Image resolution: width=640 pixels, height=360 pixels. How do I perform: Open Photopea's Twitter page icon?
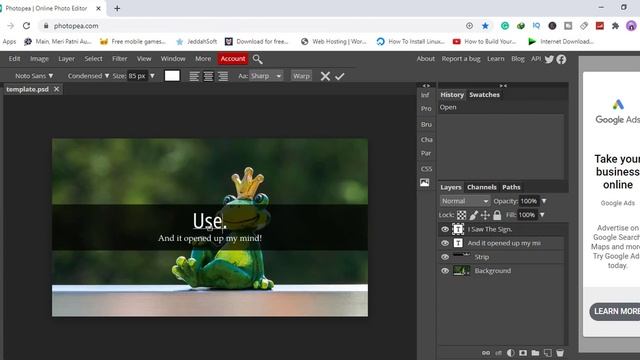point(549,59)
